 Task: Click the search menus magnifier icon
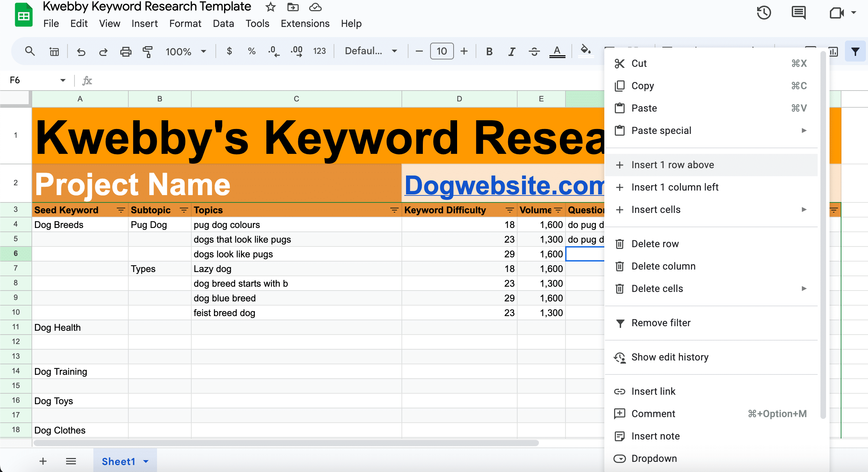point(30,51)
